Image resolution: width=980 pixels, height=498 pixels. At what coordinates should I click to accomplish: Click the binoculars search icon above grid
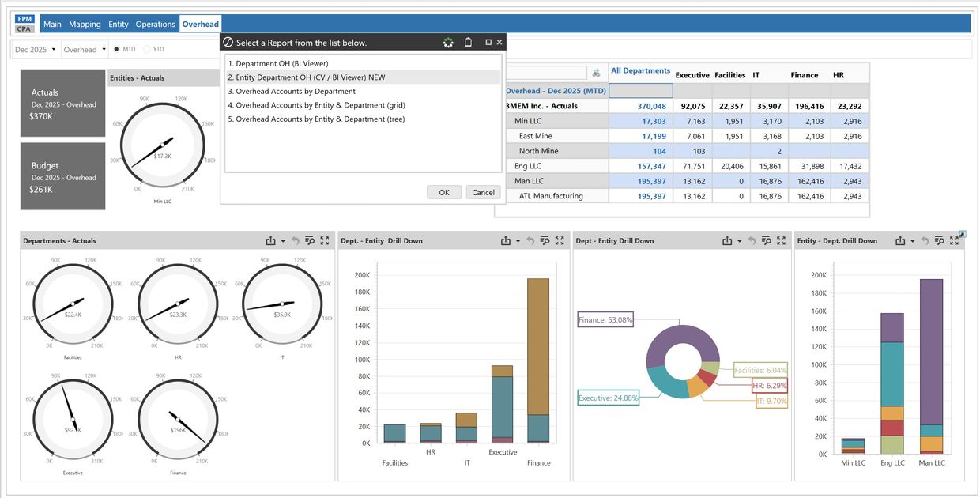point(596,73)
